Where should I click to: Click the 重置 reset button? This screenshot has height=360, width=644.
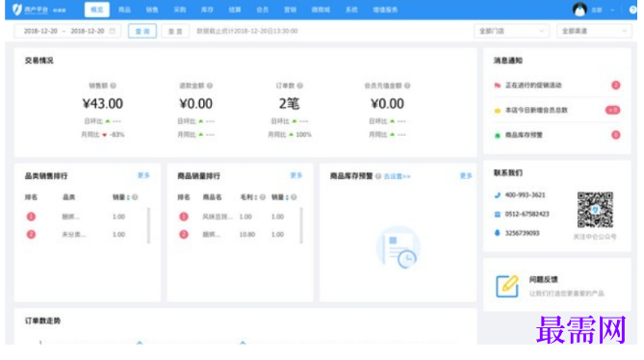click(x=175, y=31)
